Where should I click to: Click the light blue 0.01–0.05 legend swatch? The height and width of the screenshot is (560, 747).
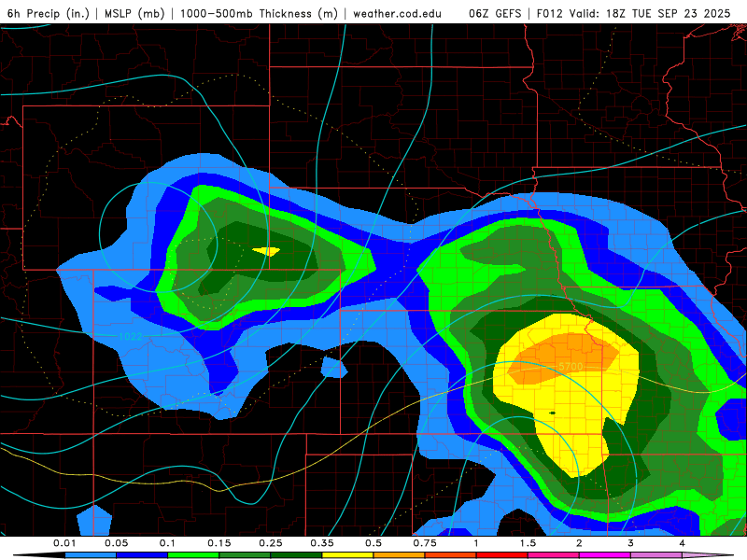click(91, 555)
